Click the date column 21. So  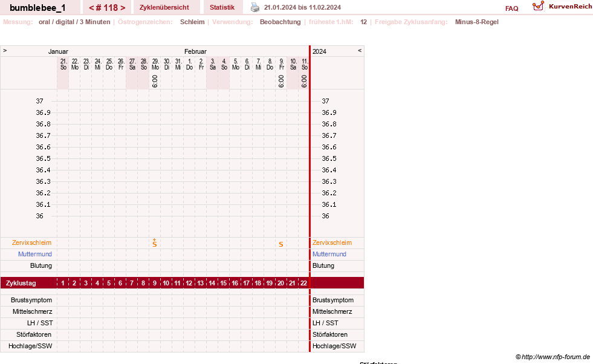[x=63, y=64]
